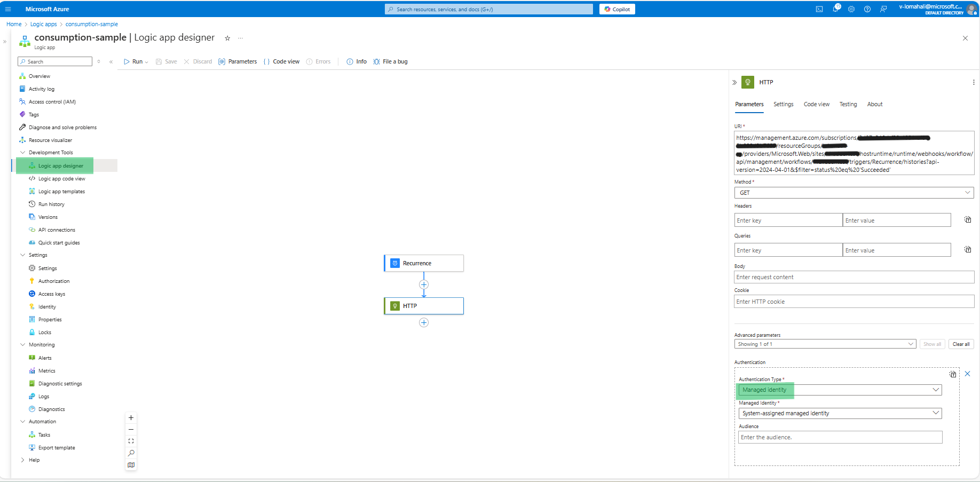980x482 pixels.
Task: Open the Testing tab in the HTTP panel
Action: [848, 104]
